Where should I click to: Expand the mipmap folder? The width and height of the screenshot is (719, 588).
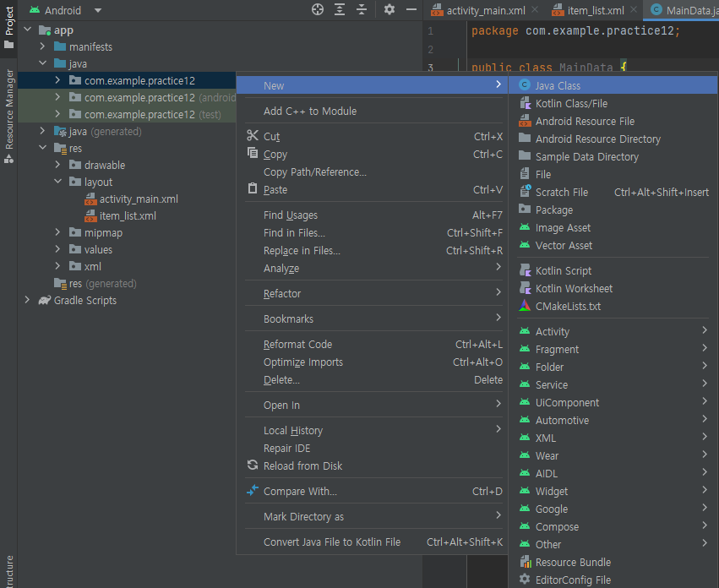click(x=57, y=232)
